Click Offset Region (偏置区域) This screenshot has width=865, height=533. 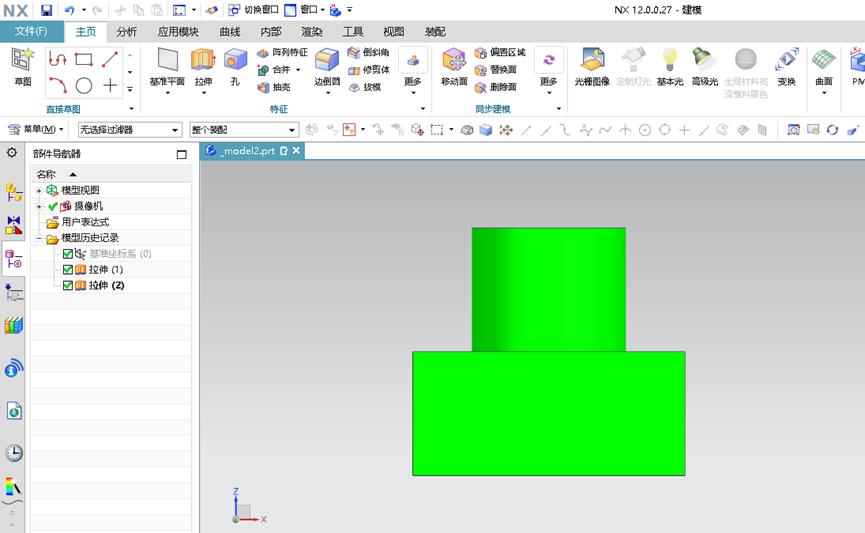click(500, 52)
